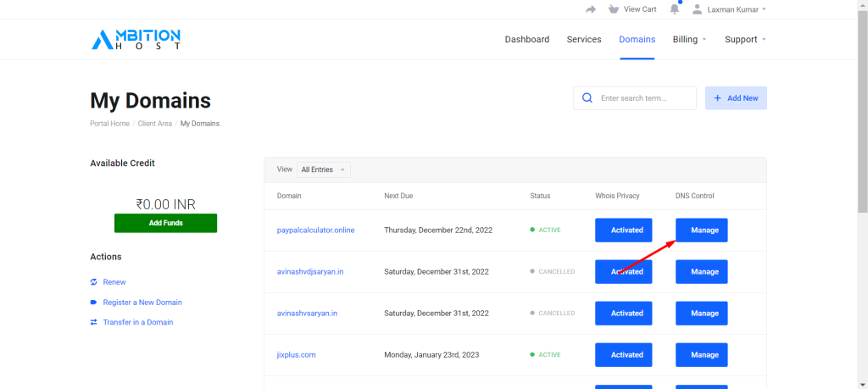Open the notifications bell icon
The width and height of the screenshot is (868, 389).
coord(674,9)
